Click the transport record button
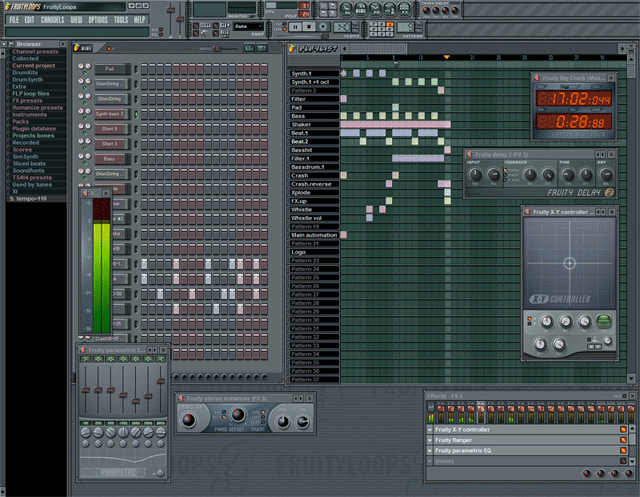Screen dimensions: 640x497 323,27
